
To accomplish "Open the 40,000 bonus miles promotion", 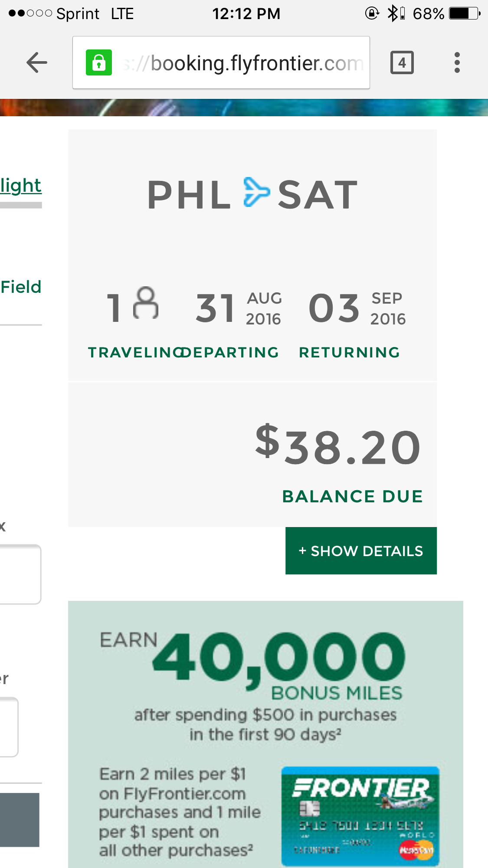I will (x=265, y=734).
